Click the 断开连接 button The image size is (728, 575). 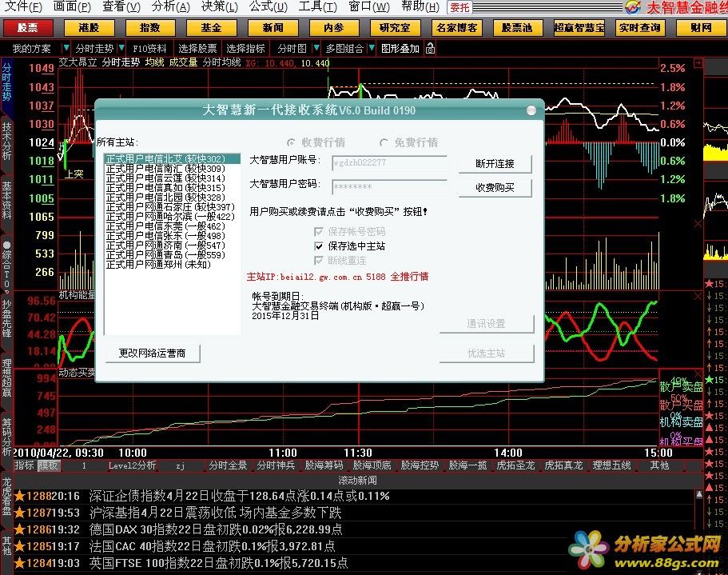[495, 163]
